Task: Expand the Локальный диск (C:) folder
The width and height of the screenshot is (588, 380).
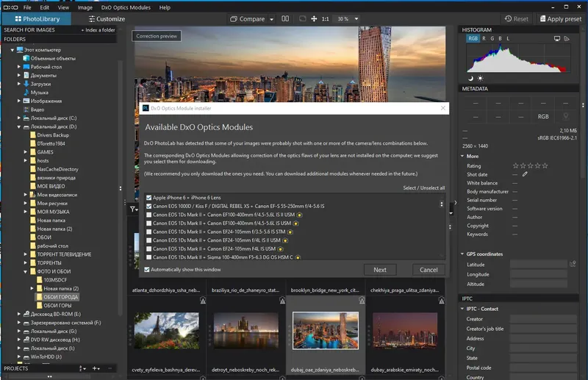Action: (x=20, y=118)
